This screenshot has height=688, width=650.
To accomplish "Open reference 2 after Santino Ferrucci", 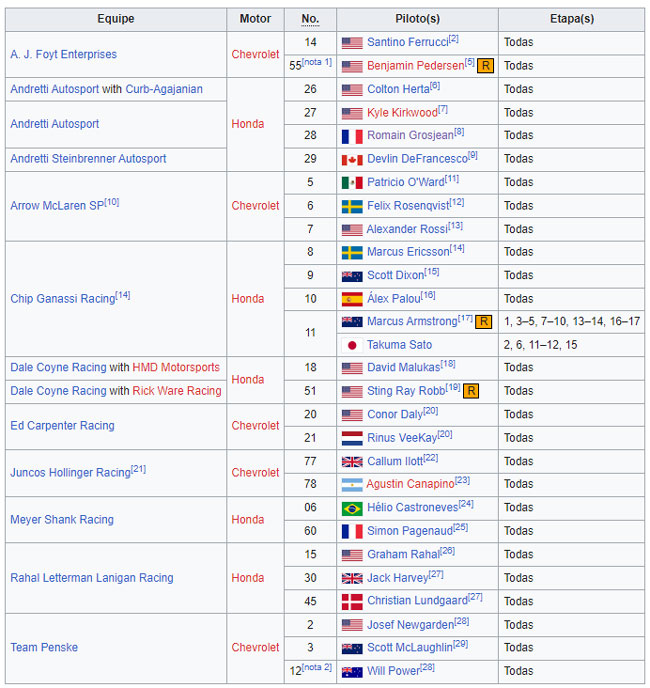I will click(454, 38).
